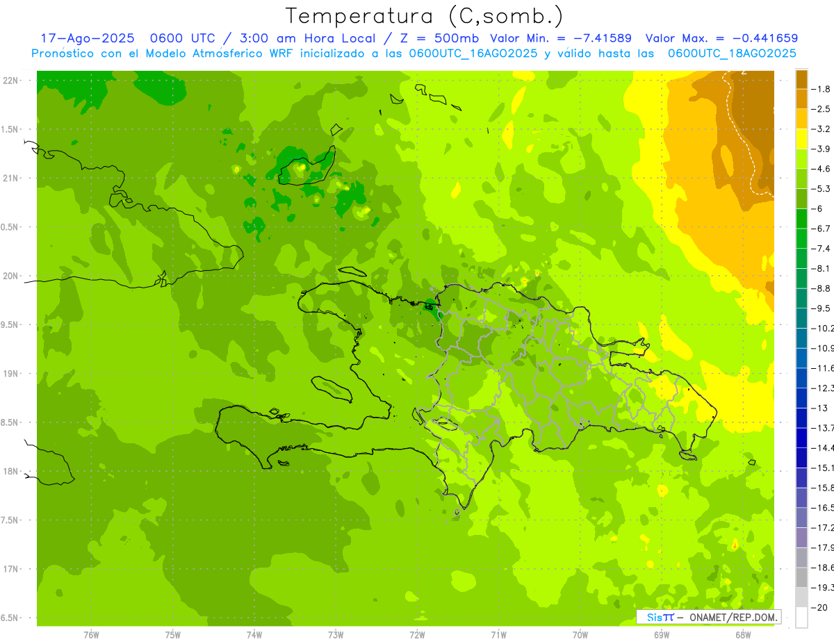Pick the yellow swatch between -3.2 and -3.9
The height and width of the screenshot is (644, 834).
(x=801, y=139)
